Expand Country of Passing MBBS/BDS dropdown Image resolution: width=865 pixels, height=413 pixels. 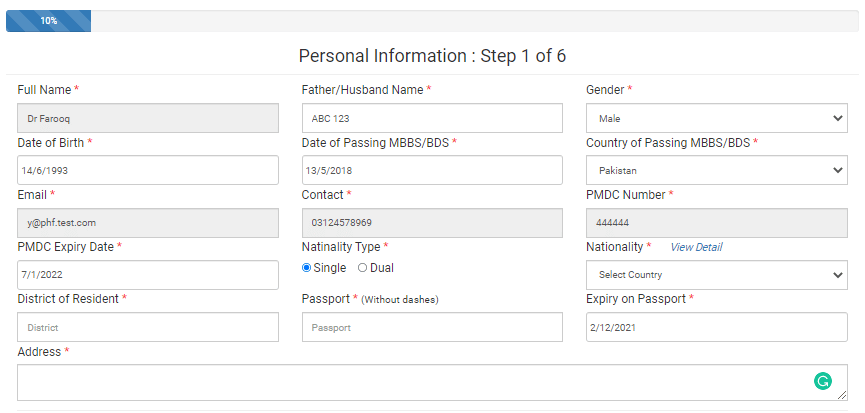pyautogui.click(x=717, y=170)
